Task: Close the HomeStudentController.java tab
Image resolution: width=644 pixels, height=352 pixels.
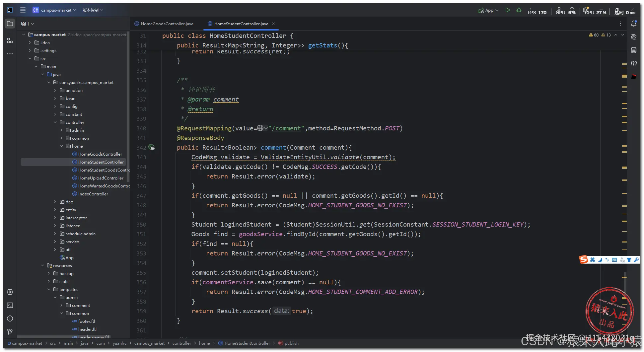Action: 273,24
